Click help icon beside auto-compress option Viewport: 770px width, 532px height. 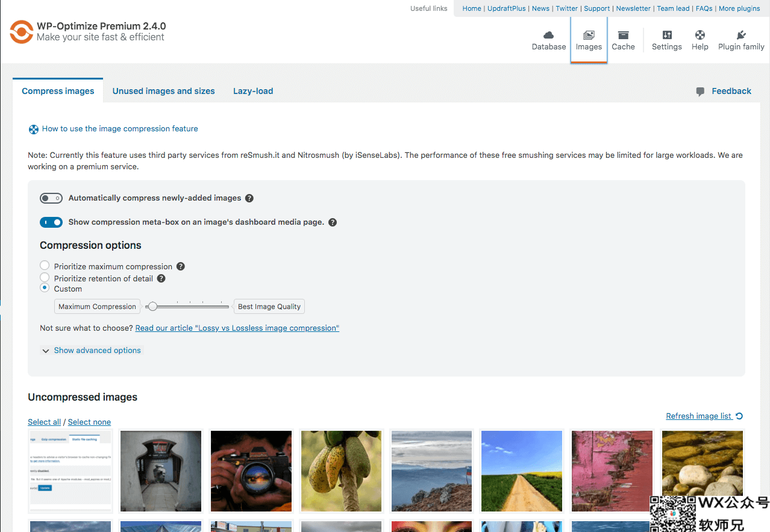click(249, 198)
